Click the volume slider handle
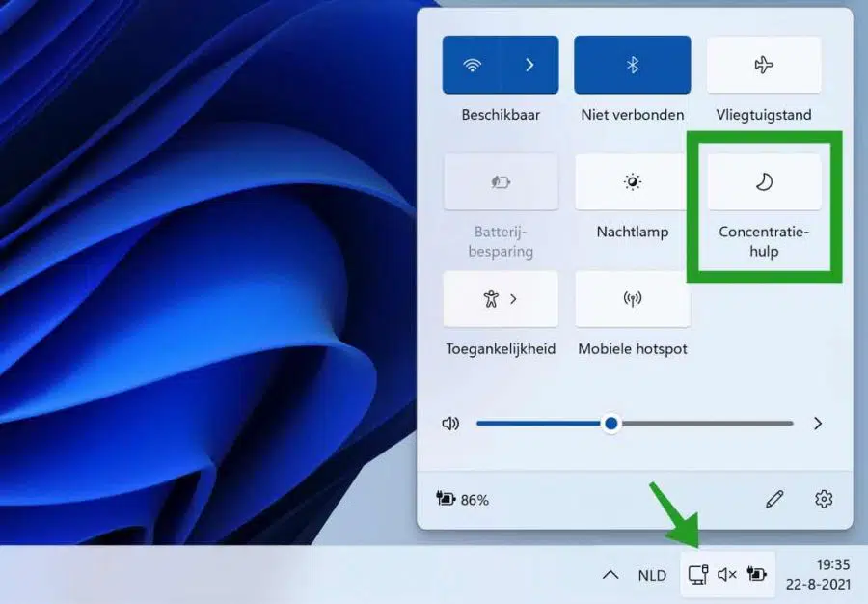The image size is (868, 604). [611, 424]
